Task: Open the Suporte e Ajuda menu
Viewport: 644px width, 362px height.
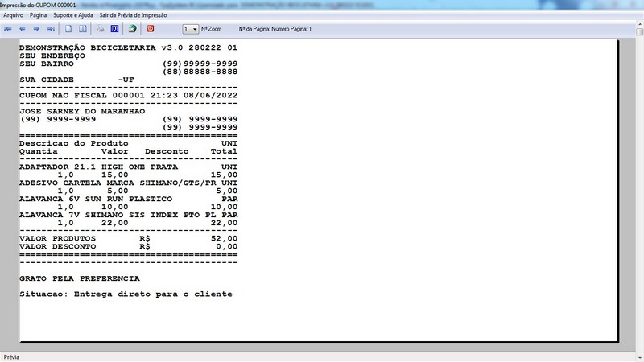Action: [x=73, y=15]
